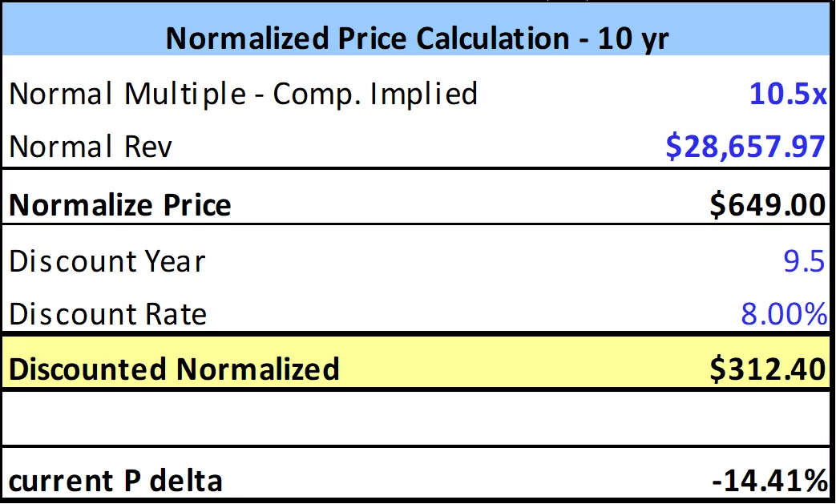This screenshot has width=836, height=504.
Task: Select the $28,657.97 revenue value
Action: [745, 147]
